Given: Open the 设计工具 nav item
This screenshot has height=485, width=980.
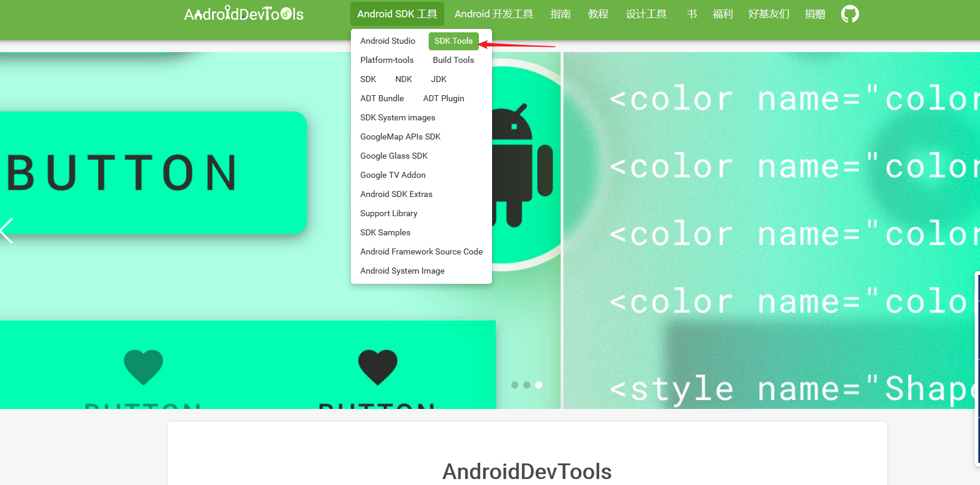Looking at the screenshot, I should coord(646,14).
